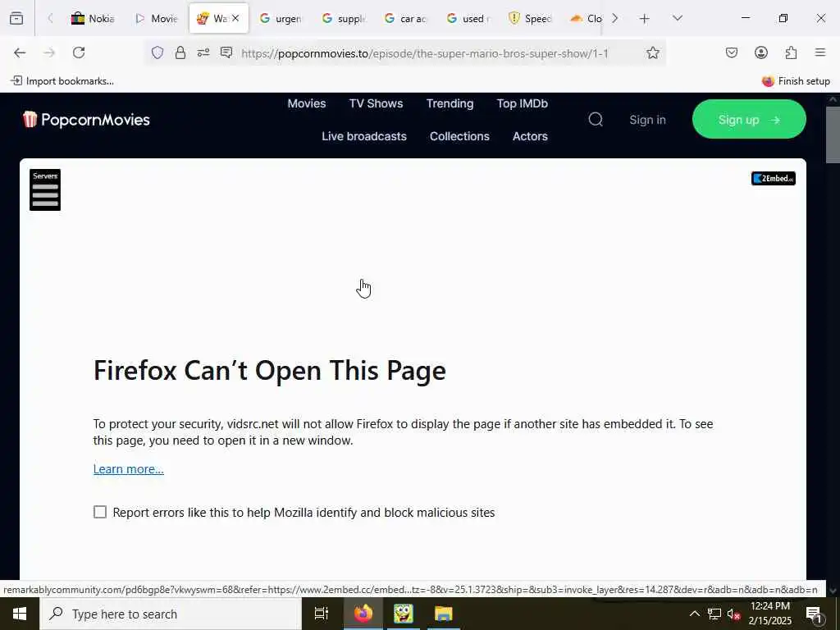Open site permissions icon
Screen dimensions: 840x630
click(x=203, y=52)
